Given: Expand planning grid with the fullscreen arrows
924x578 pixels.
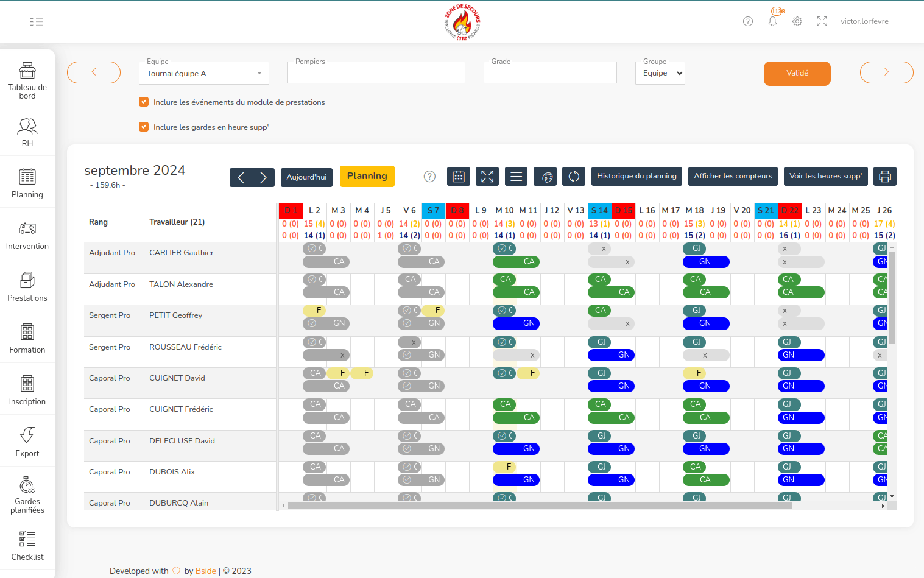Looking at the screenshot, I should pos(487,177).
